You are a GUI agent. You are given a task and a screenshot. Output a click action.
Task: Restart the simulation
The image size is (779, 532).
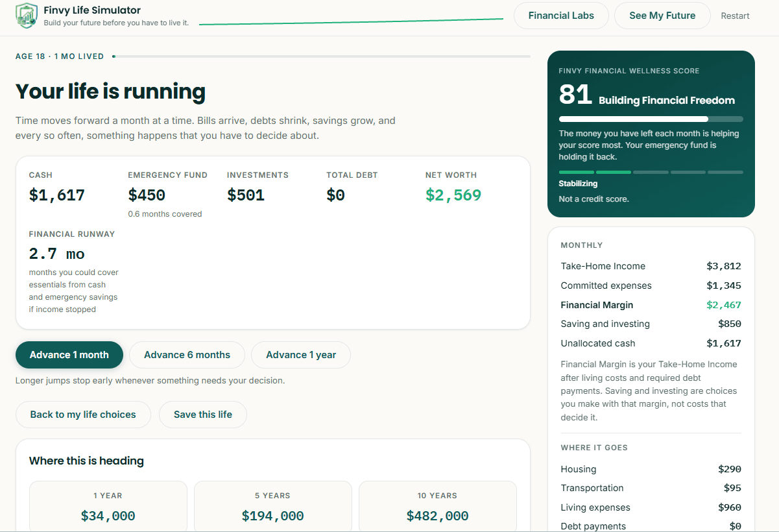point(735,16)
